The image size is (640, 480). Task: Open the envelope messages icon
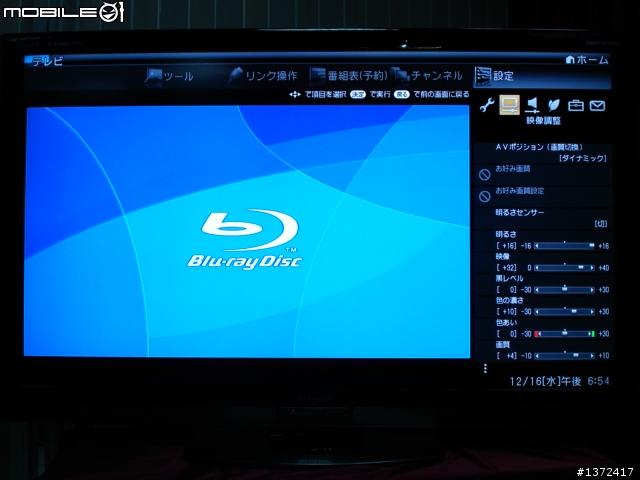[597, 106]
